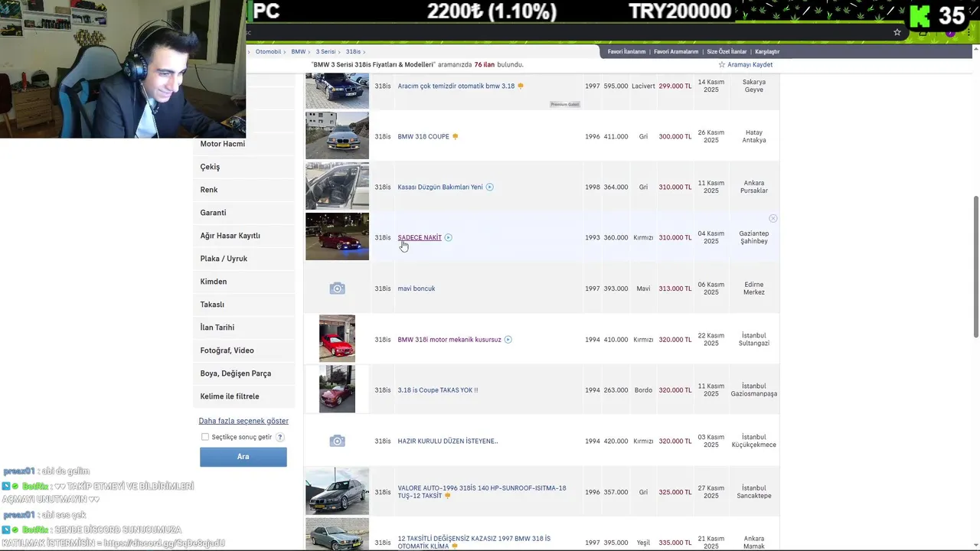Click location Edirne Merkez cell
Screen dimensions: 980x551
pyautogui.click(x=754, y=289)
